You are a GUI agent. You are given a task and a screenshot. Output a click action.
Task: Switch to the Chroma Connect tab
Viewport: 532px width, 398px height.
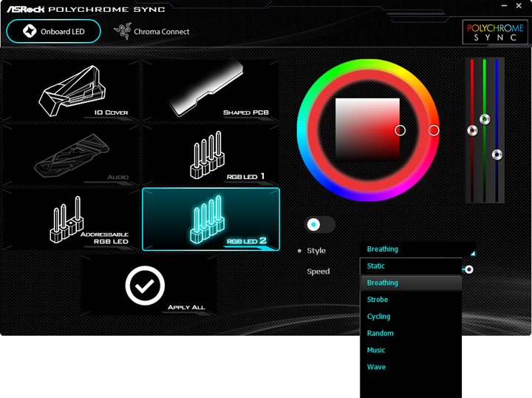151,32
